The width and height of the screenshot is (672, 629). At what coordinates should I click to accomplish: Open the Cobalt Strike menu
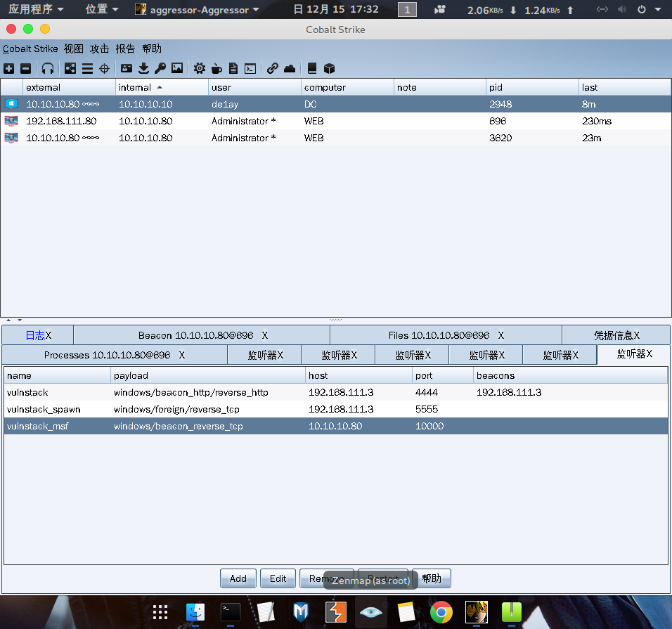[x=30, y=49]
